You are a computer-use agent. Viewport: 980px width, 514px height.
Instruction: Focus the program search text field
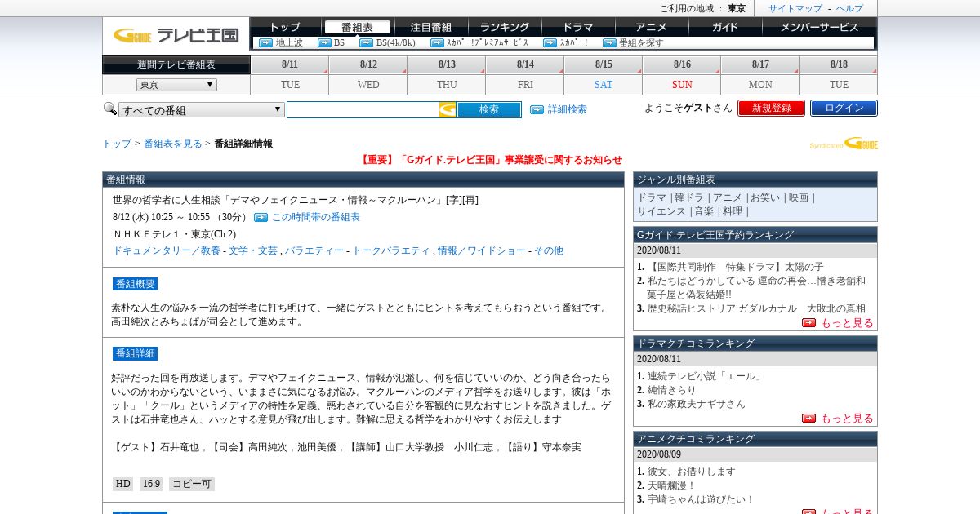[363, 109]
